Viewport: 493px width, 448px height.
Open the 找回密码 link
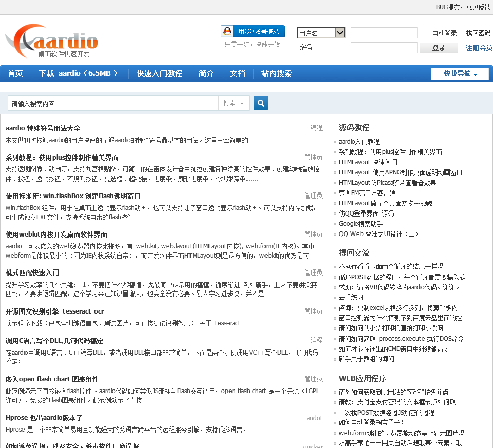(x=478, y=33)
